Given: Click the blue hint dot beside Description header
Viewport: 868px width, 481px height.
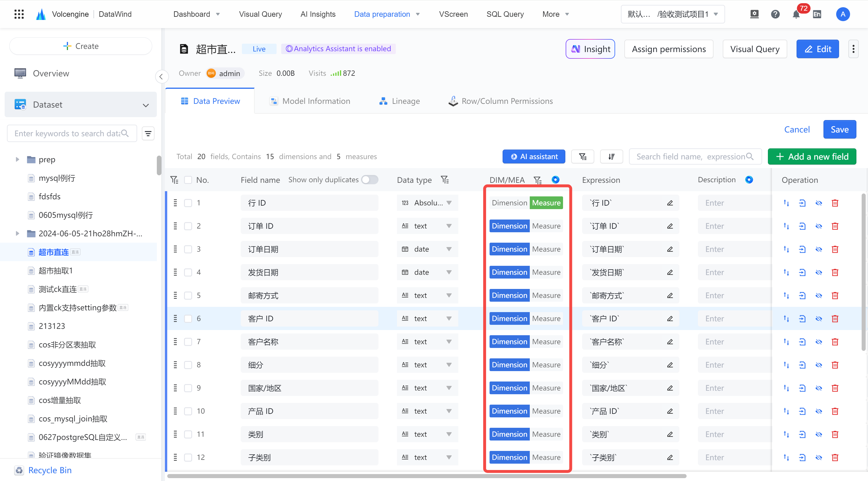Looking at the screenshot, I should pos(749,180).
